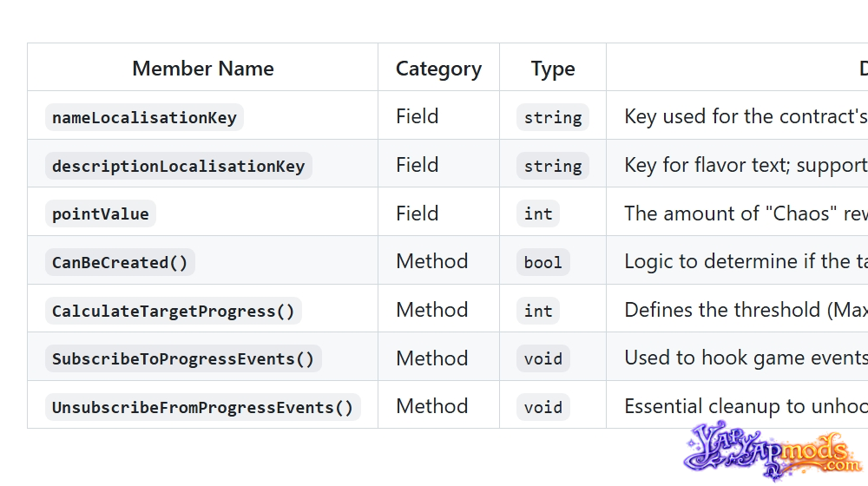The width and height of the screenshot is (868, 486).
Task: Click the CanBeCreated() method name
Action: point(120,262)
